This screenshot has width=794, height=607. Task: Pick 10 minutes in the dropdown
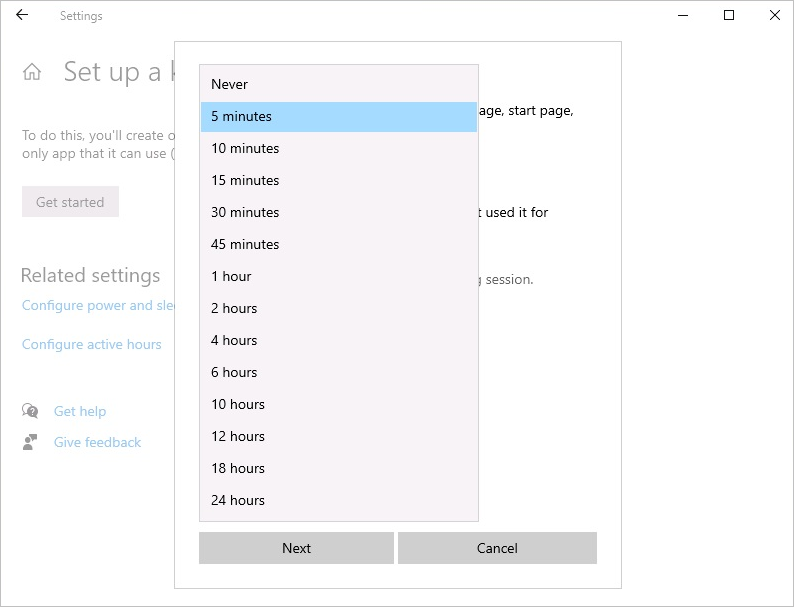pos(339,148)
